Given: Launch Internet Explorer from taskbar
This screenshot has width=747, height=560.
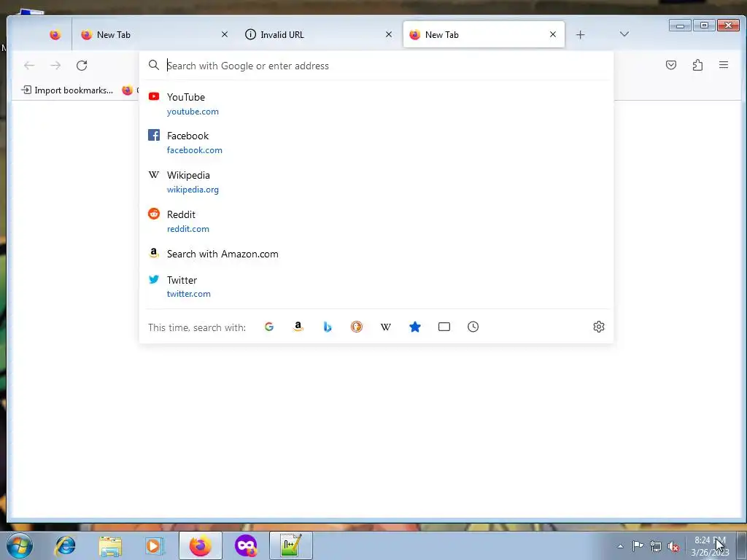Looking at the screenshot, I should (65, 545).
